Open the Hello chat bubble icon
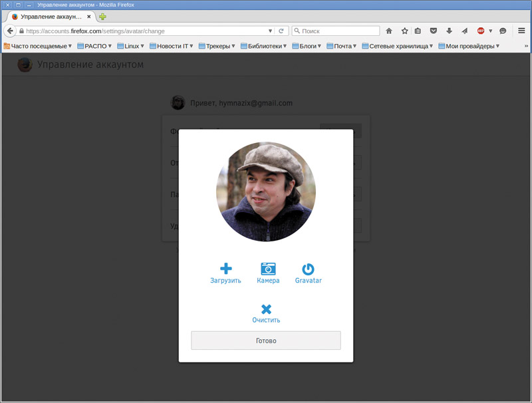532x403 pixels. (503, 31)
